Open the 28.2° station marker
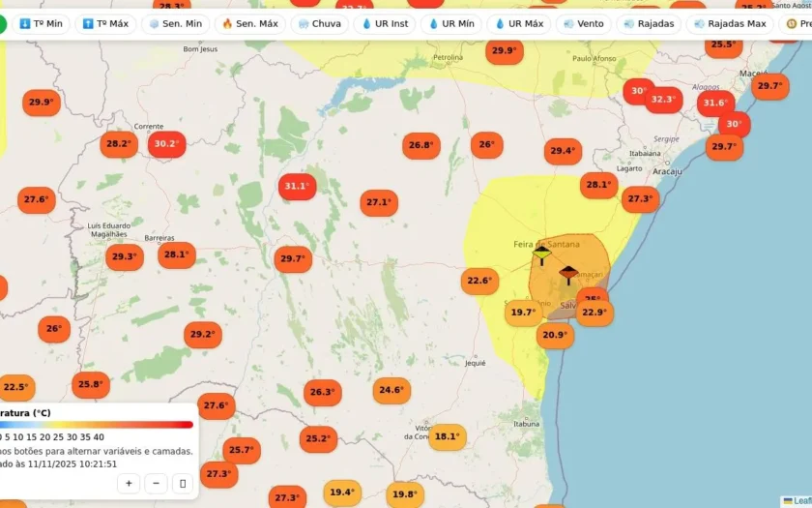812x508 pixels. coord(119,144)
